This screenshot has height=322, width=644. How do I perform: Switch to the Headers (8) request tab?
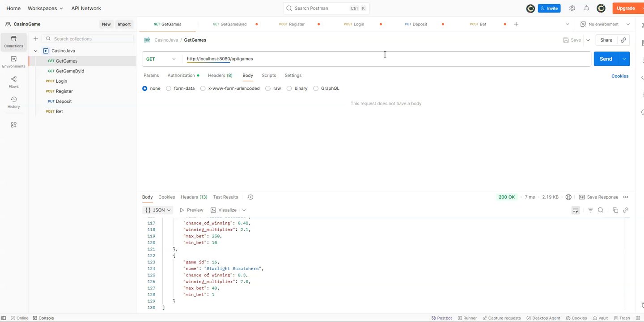point(220,76)
